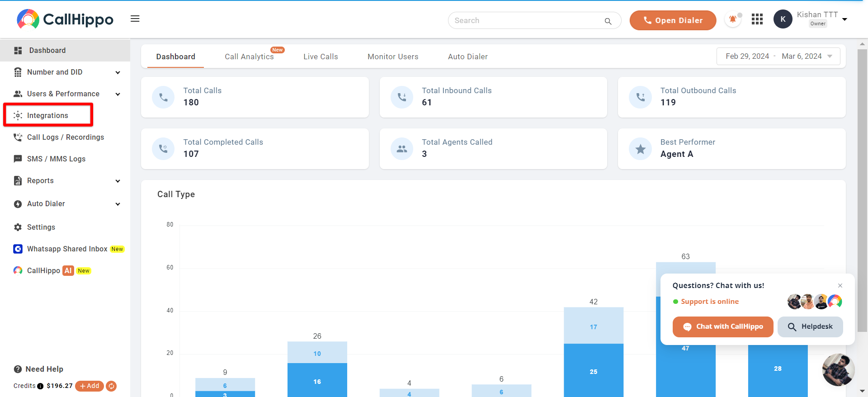Click the bar segment labeled 25
Viewport: 868px width, 397px height.
coord(594,370)
